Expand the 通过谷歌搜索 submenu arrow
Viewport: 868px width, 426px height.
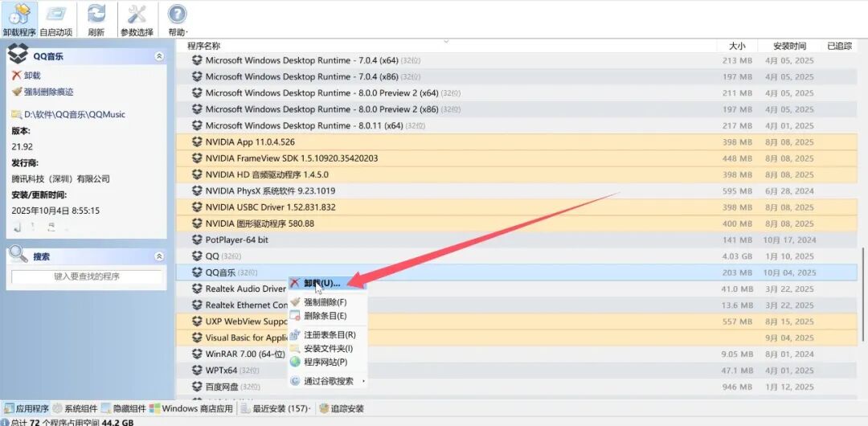point(363,381)
